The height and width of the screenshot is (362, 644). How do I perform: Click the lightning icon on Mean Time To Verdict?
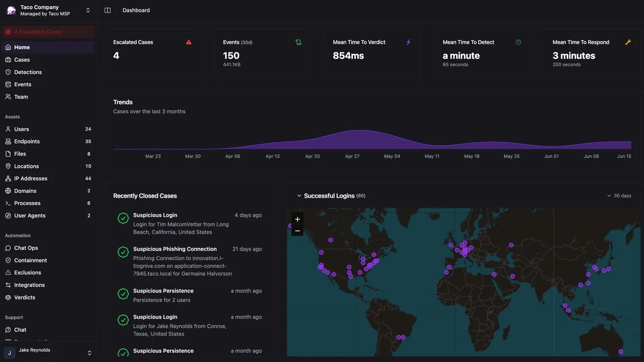click(x=408, y=42)
